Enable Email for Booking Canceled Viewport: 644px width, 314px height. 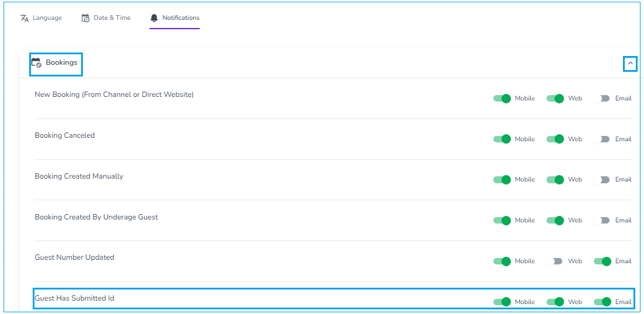pyautogui.click(x=602, y=139)
